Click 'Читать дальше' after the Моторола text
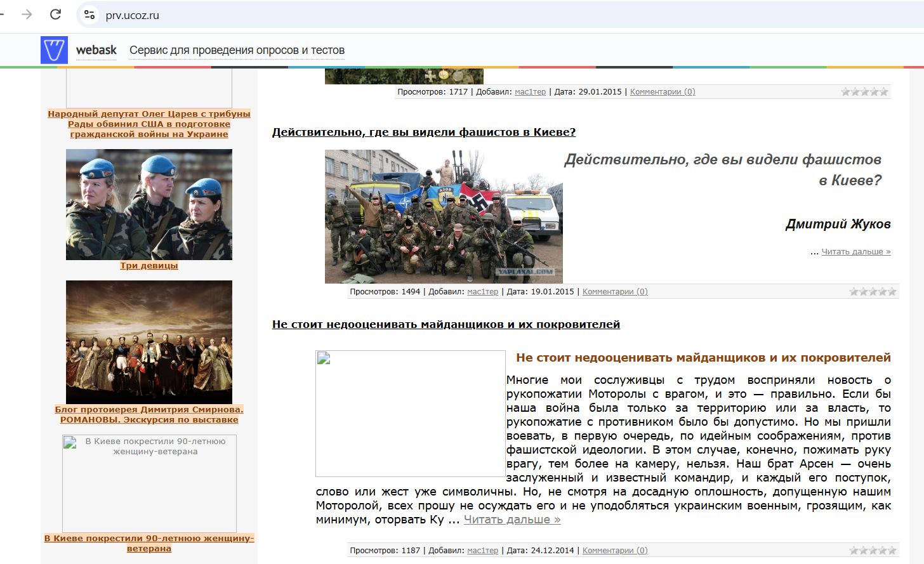 (512, 520)
